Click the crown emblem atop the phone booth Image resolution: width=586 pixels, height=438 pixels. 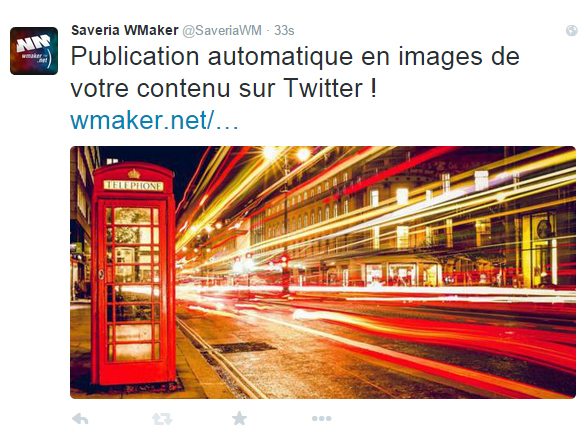133,173
